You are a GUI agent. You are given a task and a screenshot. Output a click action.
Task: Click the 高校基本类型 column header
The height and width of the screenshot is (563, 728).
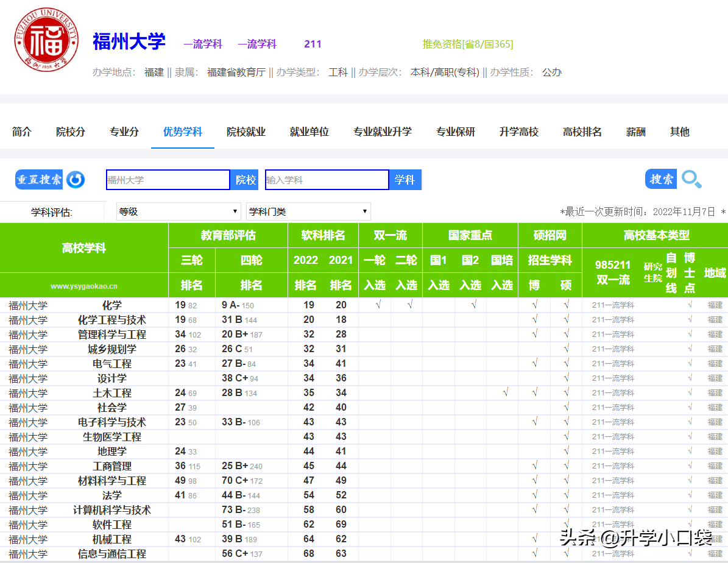656,235
